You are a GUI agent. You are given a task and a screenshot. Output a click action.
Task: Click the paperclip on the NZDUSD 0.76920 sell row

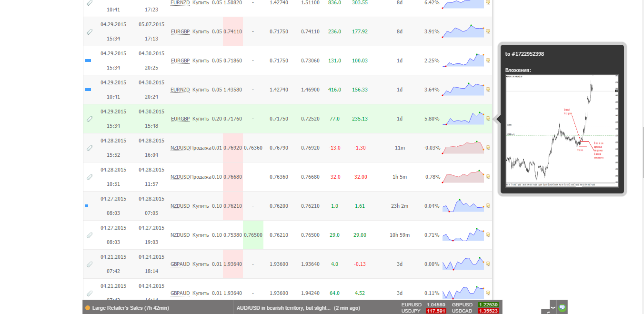point(89,148)
